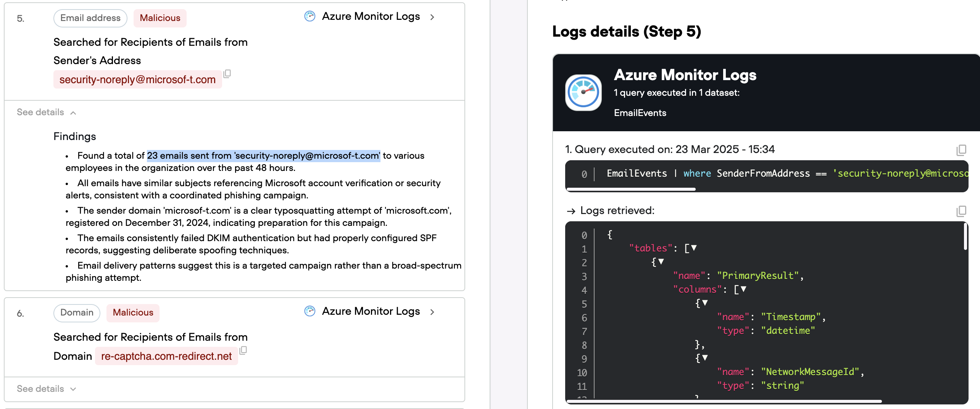Click the "PrimaryResult" value in JSON
The image size is (980, 409).
coord(758,275)
